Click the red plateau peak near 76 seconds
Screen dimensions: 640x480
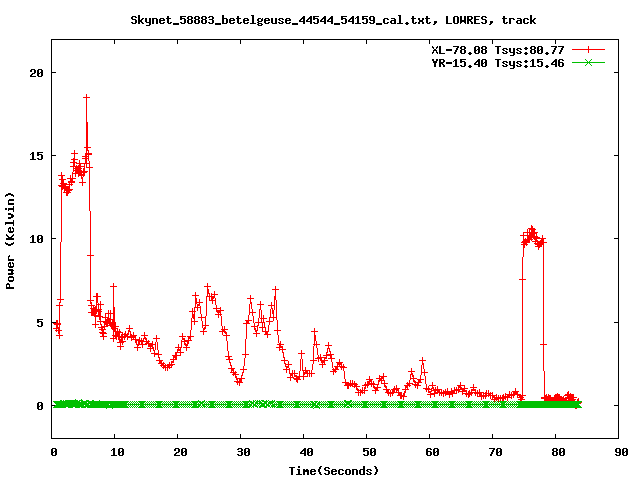click(531, 229)
